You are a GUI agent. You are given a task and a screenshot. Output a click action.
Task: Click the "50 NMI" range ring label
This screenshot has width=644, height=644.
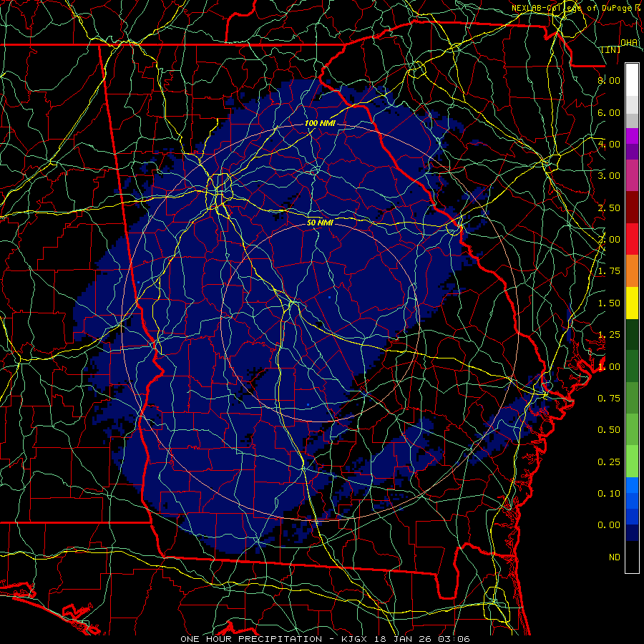[320, 223]
